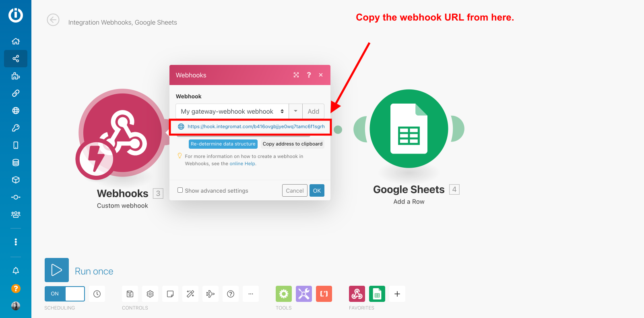Open green Flow control tools icon

tap(284, 294)
